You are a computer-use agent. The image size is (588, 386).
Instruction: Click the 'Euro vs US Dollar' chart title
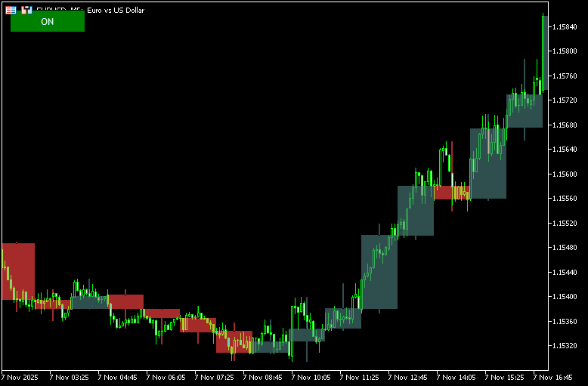(x=116, y=11)
